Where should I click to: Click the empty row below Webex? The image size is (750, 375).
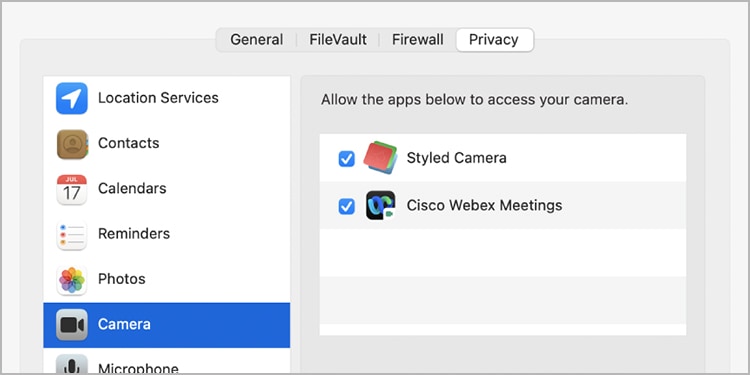503,253
